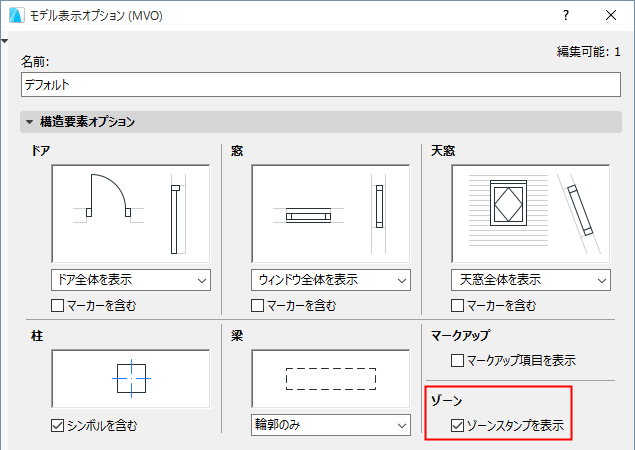
Task: Close the MVO dialog window
Action: coord(611,15)
